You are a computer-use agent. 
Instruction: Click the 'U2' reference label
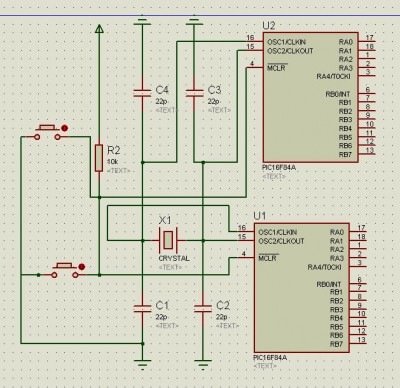pos(269,26)
